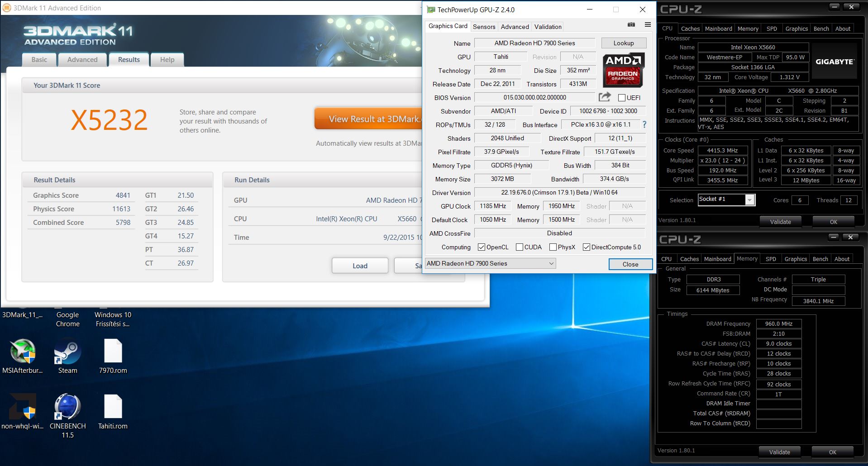This screenshot has height=466, width=868.
Task: Select the non-whql AMD driver installer icon
Action: pos(23,406)
